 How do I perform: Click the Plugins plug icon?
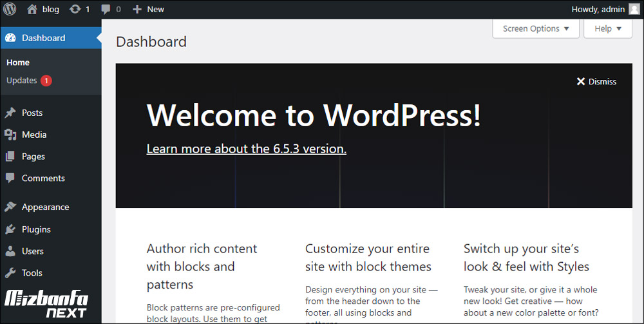pos(10,229)
